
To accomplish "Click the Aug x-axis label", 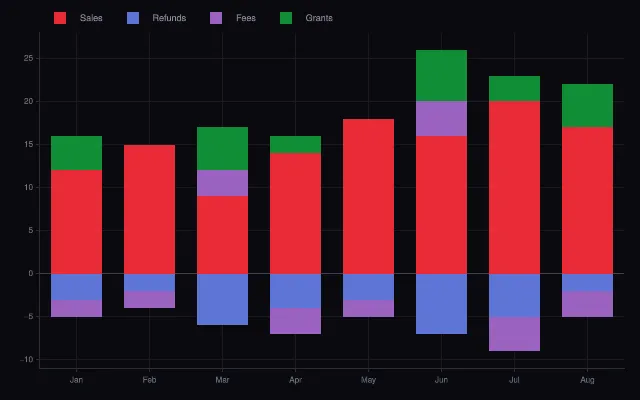I will 587,380.
